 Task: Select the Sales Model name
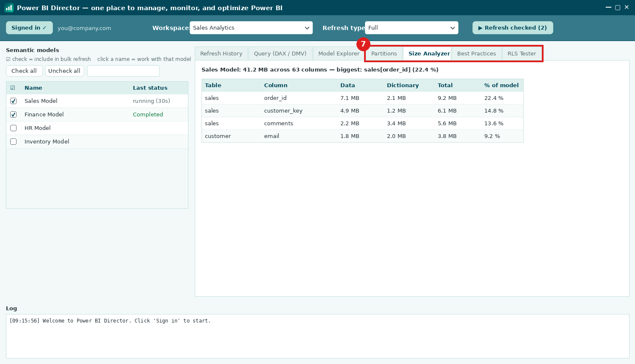coord(41,101)
